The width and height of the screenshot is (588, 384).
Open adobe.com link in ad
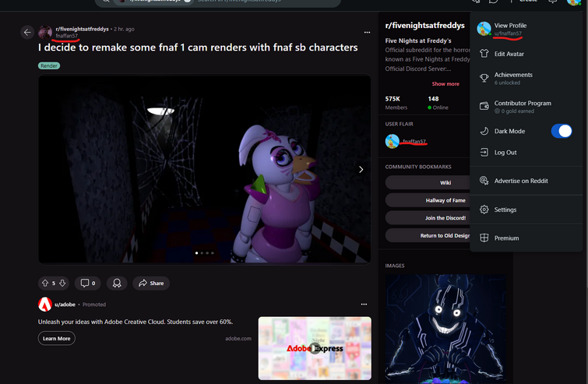[x=238, y=338]
